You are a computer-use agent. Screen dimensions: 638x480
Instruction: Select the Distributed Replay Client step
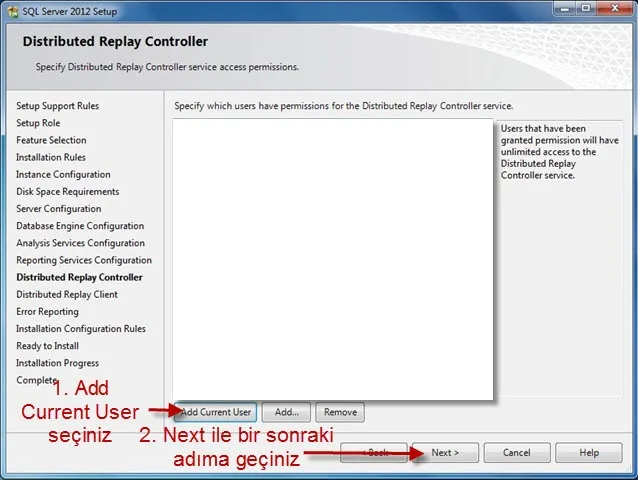point(67,294)
